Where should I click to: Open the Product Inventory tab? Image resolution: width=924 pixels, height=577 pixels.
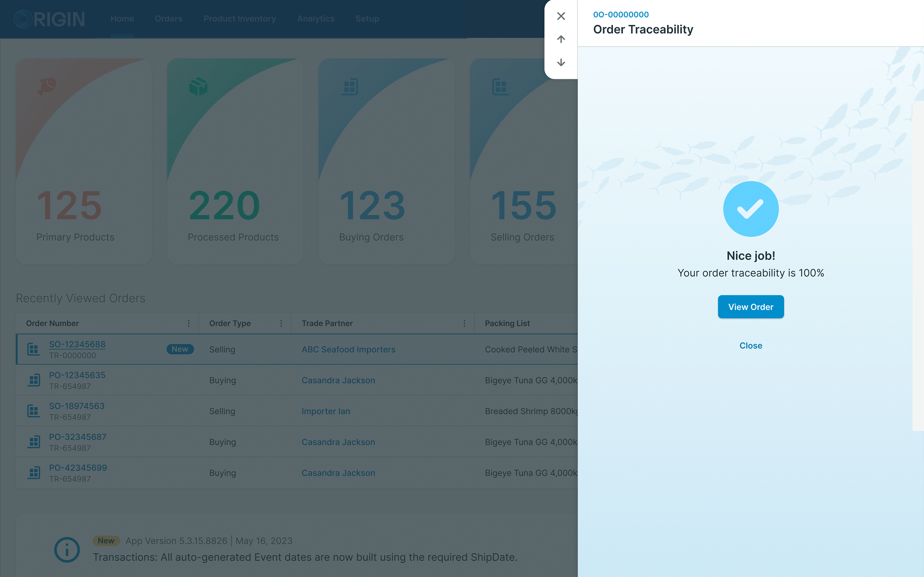[x=239, y=18]
